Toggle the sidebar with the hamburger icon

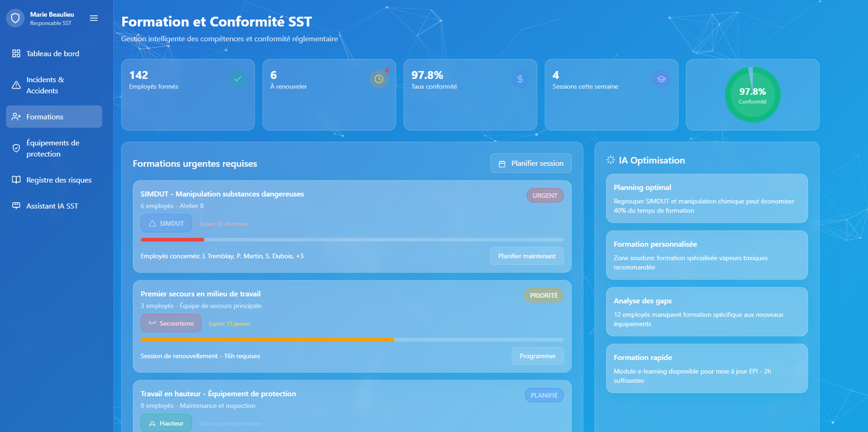pyautogui.click(x=94, y=18)
